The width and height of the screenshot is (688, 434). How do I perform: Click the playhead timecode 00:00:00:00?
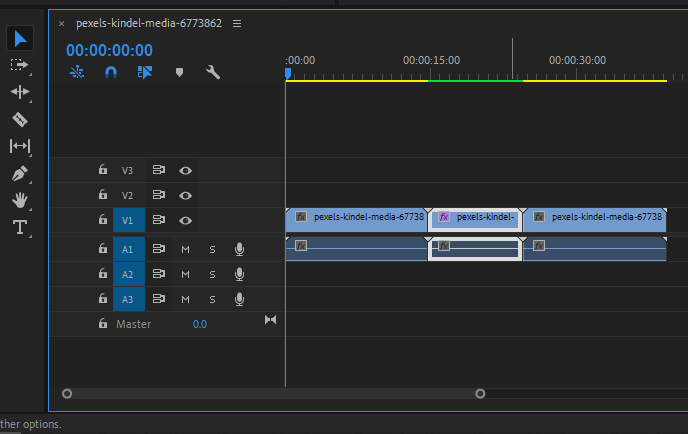[x=109, y=50]
